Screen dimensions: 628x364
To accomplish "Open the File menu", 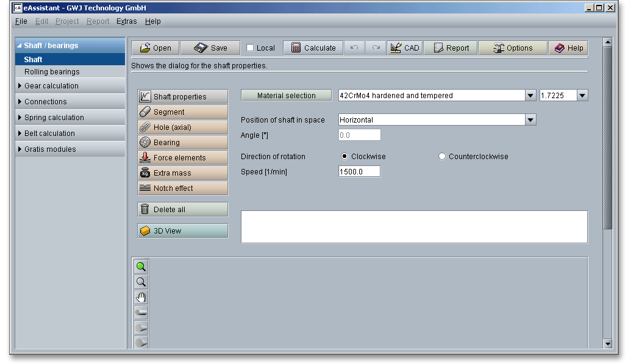I will click(x=21, y=21).
